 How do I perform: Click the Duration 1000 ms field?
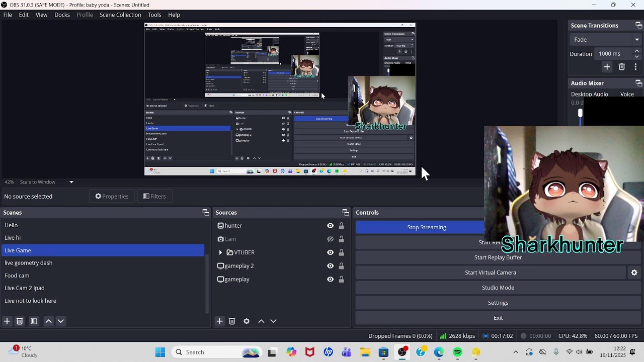click(x=613, y=54)
